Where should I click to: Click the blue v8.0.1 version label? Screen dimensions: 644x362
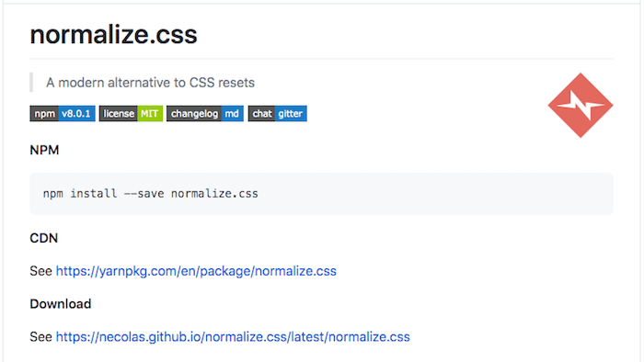click(x=76, y=114)
